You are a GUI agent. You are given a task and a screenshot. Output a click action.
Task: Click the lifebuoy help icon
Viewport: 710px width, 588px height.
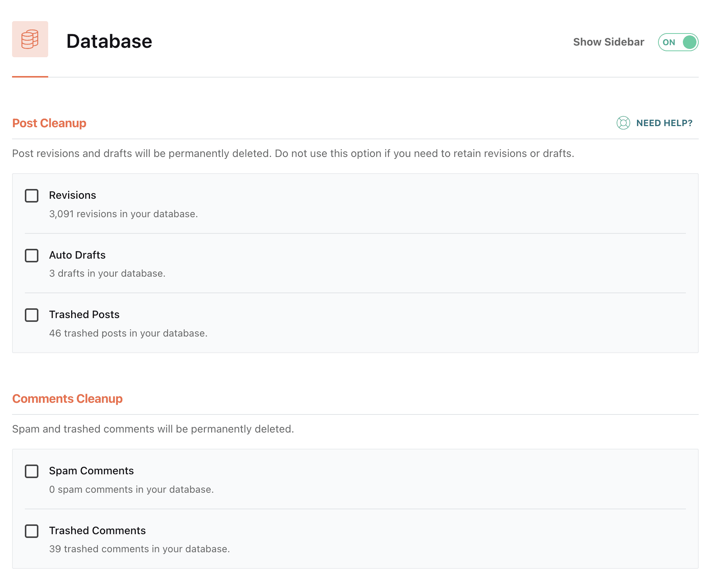623,123
